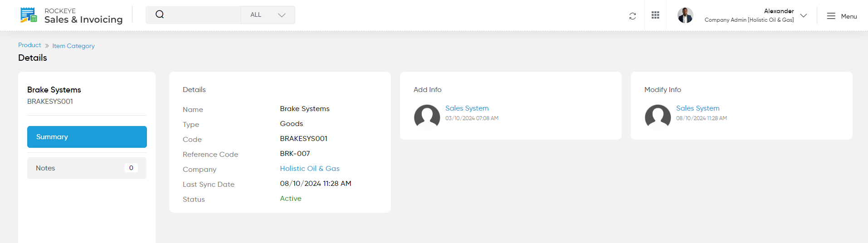Click the Sales System link under Add Info

(467, 108)
